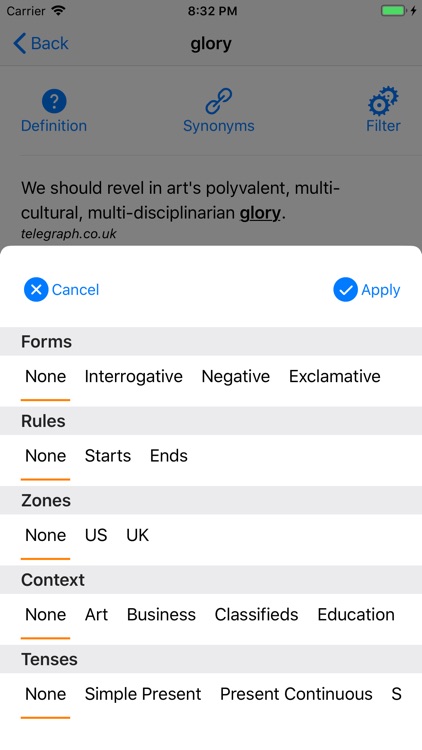The height and width of the screenshot is (750, 422).
Task: Tap the blue Cancel X icon
Action: click(x=36, y=289)
